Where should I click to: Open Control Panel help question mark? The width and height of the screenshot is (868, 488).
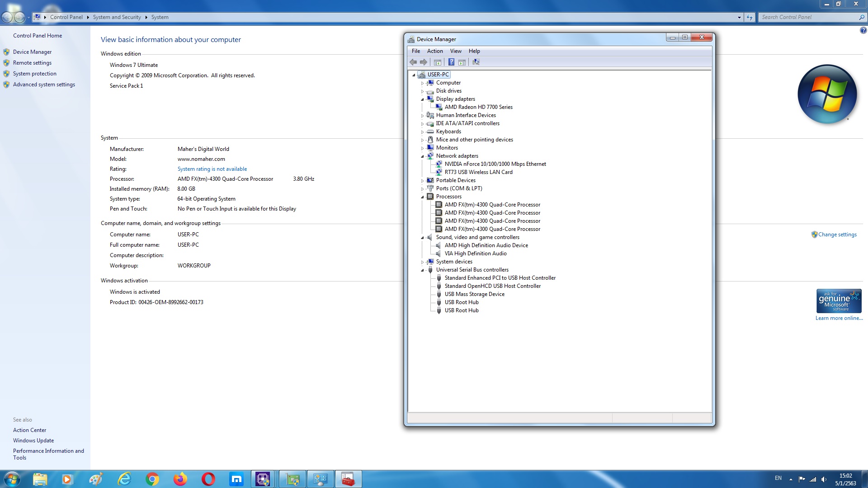click(863, 31)
